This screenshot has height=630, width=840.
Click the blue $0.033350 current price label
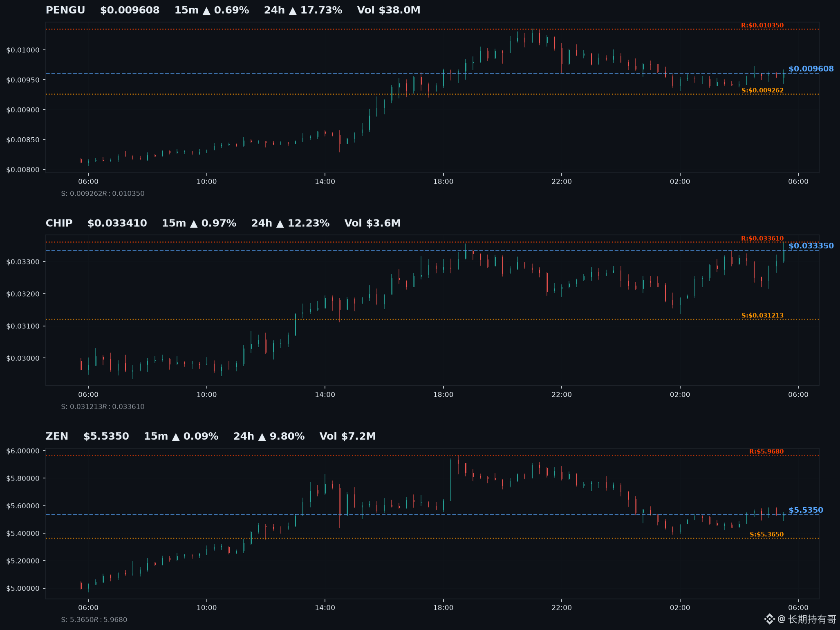tap(811, 246)
